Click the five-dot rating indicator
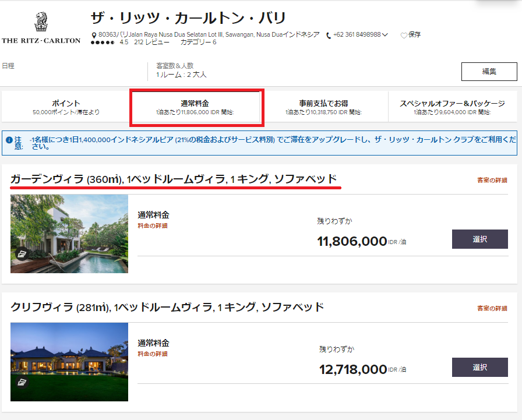Viewport: 522px width, 420px height. [103, 43]
